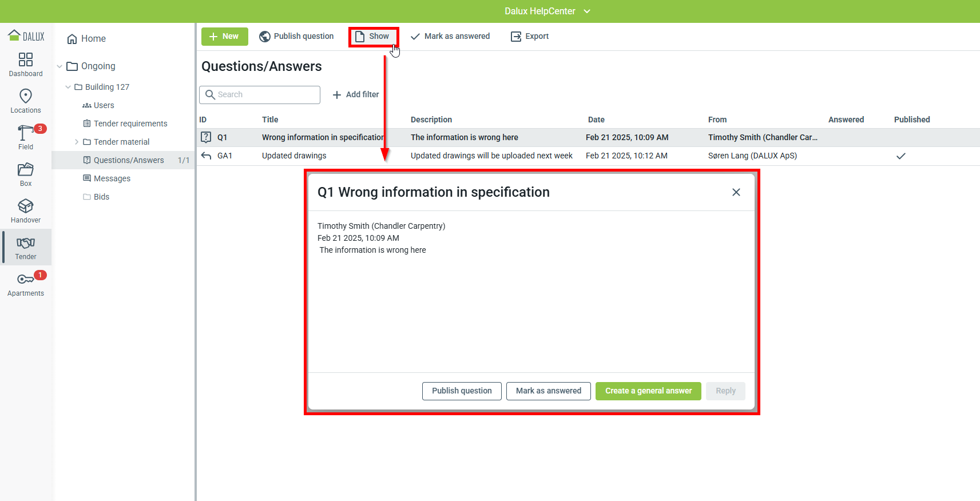This screenshot has height=501, width=980.
Task: Open the Dashboard icon in sidebar
Action: pos(26,60)
